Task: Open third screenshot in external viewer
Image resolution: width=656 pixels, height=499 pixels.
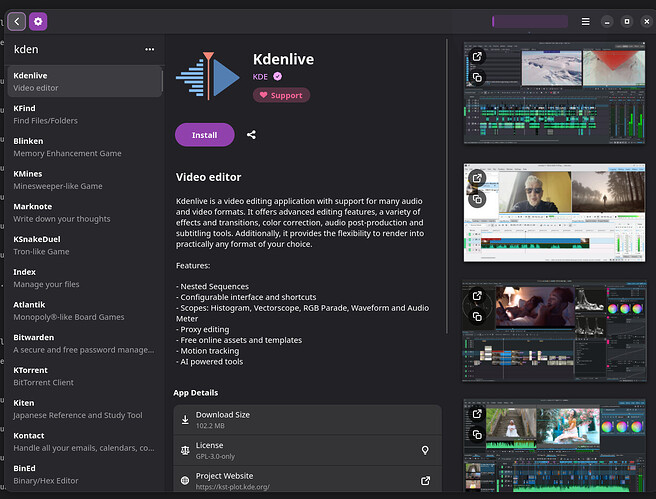Action: click(477, 296)
